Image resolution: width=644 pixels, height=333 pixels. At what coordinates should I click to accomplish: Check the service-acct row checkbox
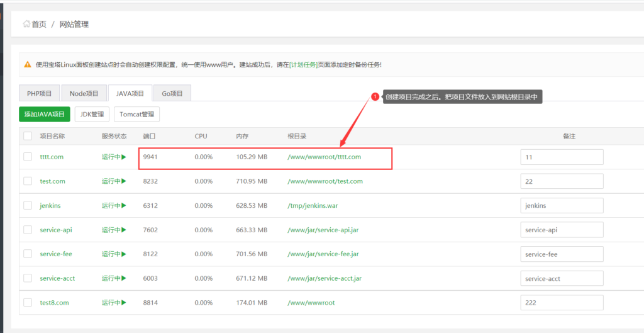point(28,278)
